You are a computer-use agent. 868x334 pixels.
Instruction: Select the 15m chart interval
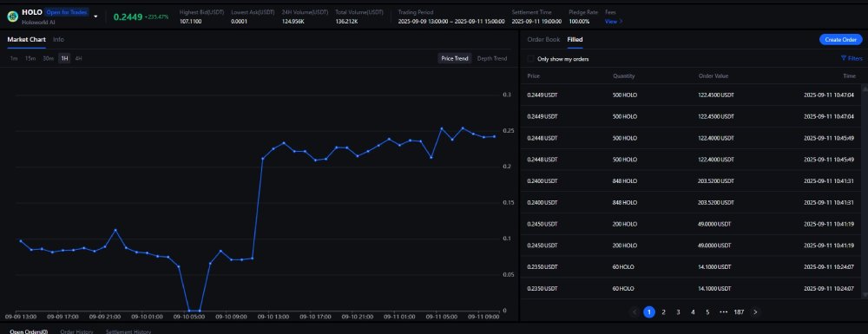pos(30,59)
